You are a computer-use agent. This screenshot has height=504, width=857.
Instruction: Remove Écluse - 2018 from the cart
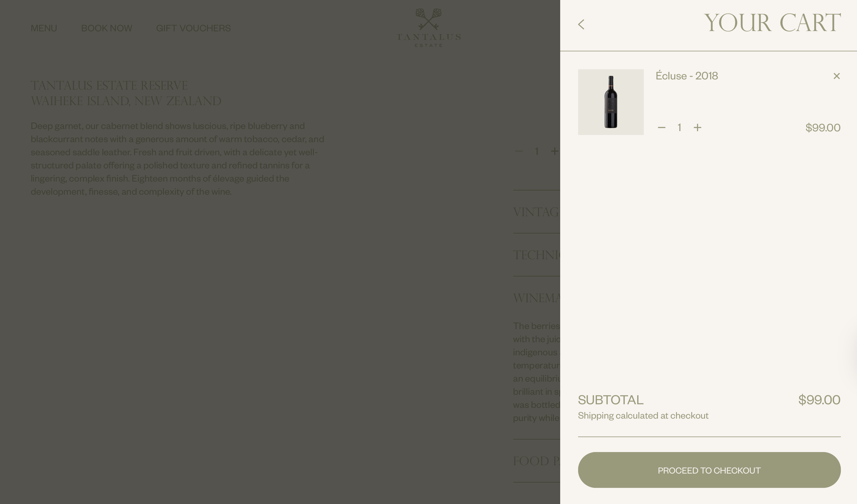836,76
